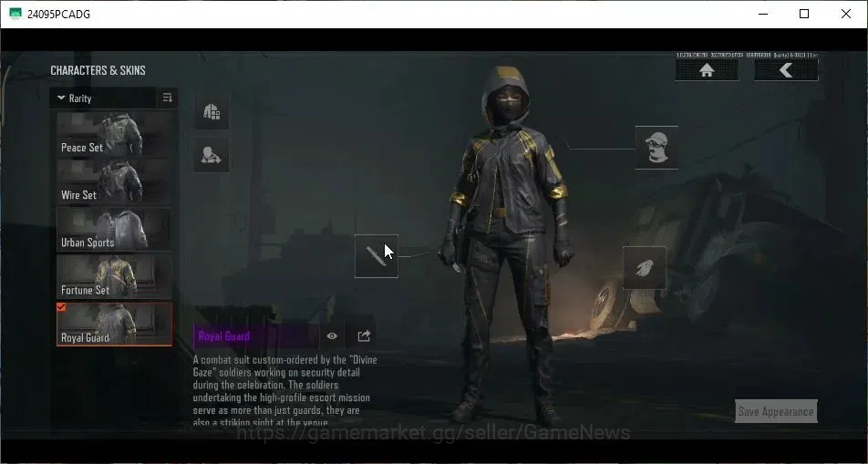868x464 pixels.
Task: Click the purple Royal Guard name label
Action: [224, 336]
